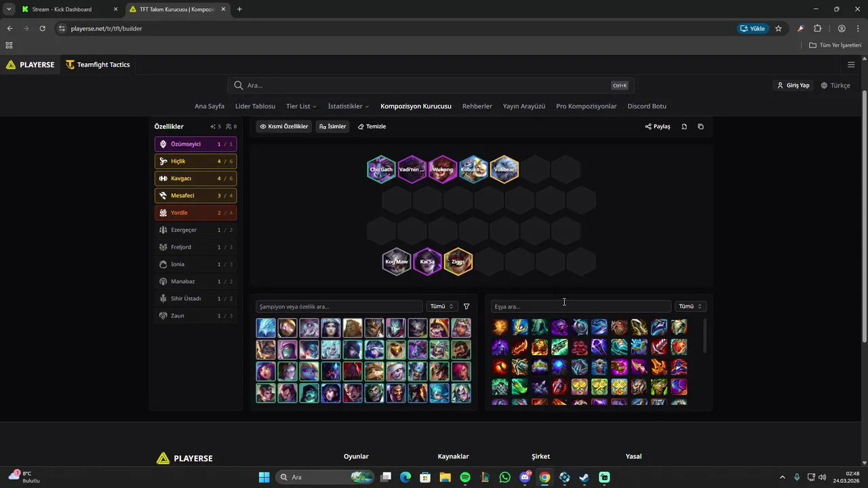Screen dimensions: 868x488
Task: Click Giriş Yap to log in
Action: tap(793, 85)
